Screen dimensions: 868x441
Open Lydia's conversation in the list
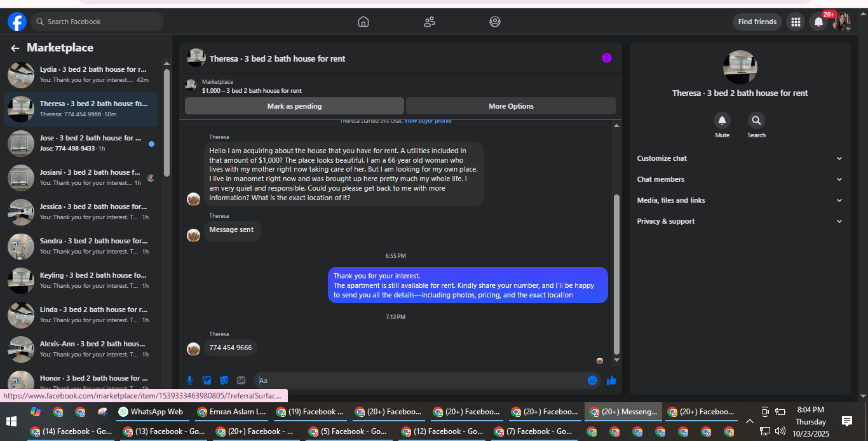(81, 75)
